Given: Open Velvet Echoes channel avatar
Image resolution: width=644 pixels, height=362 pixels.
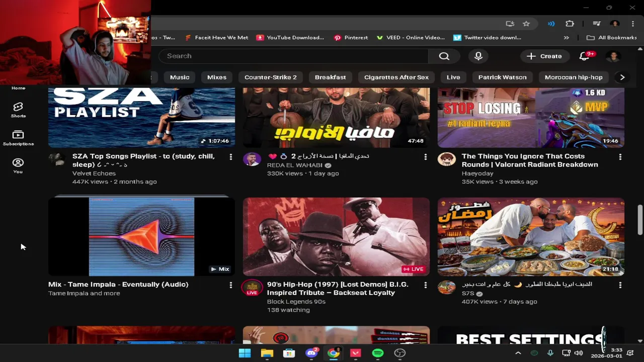Looking at the screenshot, I should pyautogui.click(x=57, y=159).
